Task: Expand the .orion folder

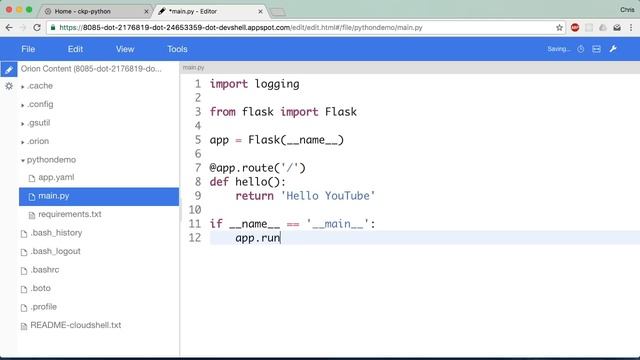Action: point(23,142)
